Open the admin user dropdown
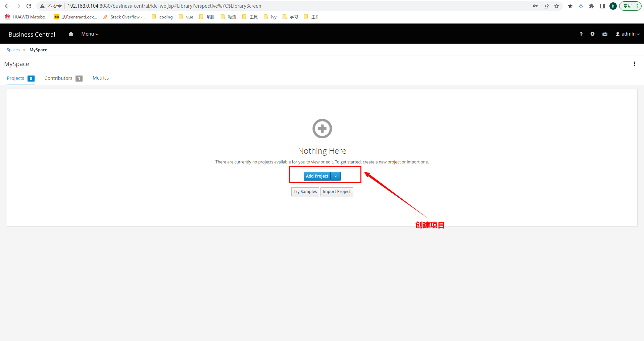 627,34
